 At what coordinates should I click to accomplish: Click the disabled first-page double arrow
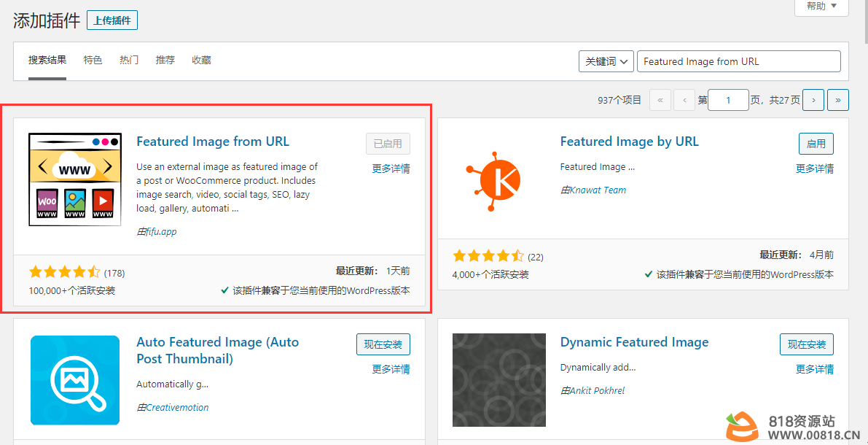(x=660, y=100)
